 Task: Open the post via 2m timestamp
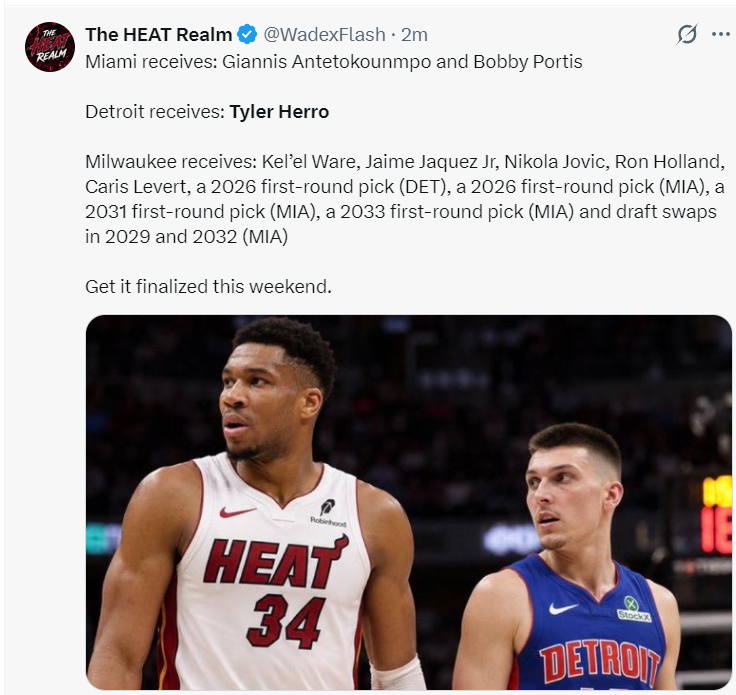(414, 35)
